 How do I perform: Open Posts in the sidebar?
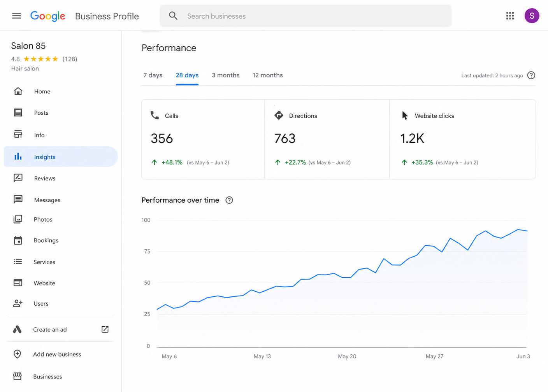coord(61,113)
